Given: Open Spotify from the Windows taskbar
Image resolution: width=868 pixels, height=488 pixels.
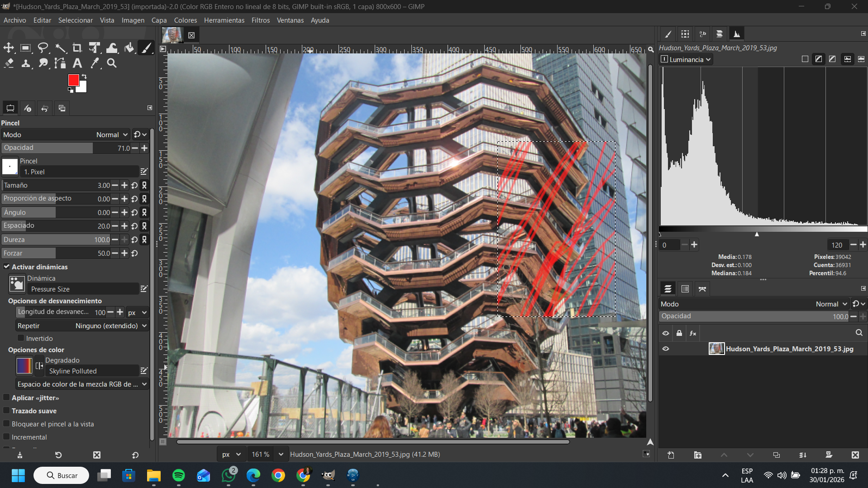Looking at the screenshot, I should pos(178,475).
